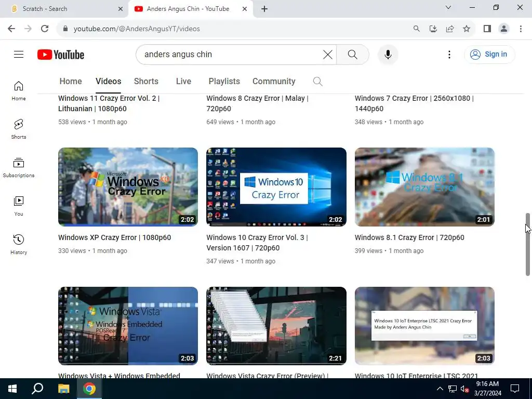The image size is (532, 399).
Task: Open Windows taskbar search
Action: pos(37,389)
